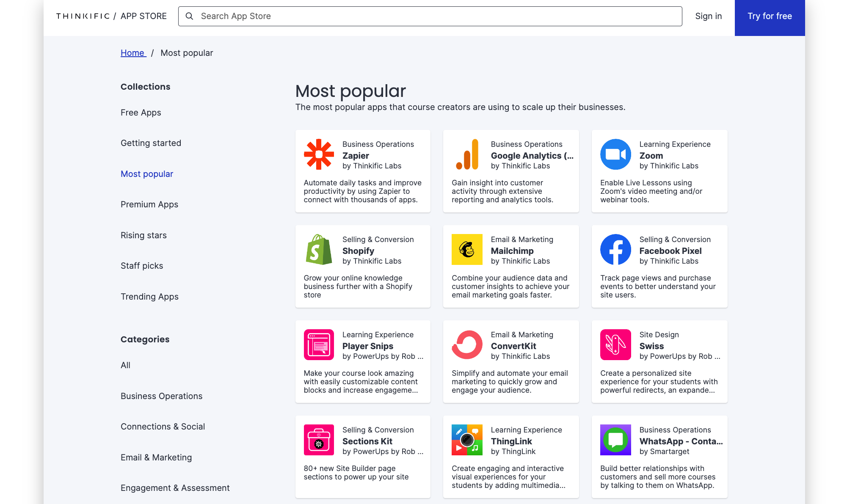Select the Most popular collection
Image resolution: width=847 pixels, height=504 pixels.
(147, 174)
